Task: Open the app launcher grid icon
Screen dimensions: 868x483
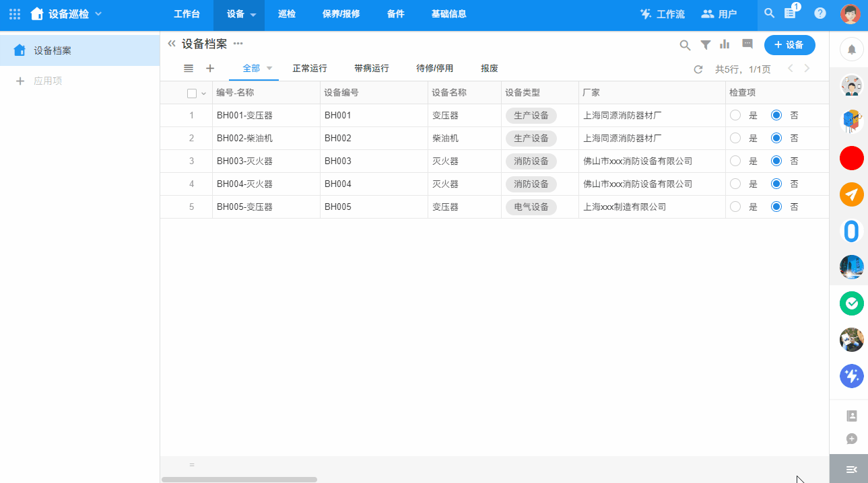Action: [15, 14]
